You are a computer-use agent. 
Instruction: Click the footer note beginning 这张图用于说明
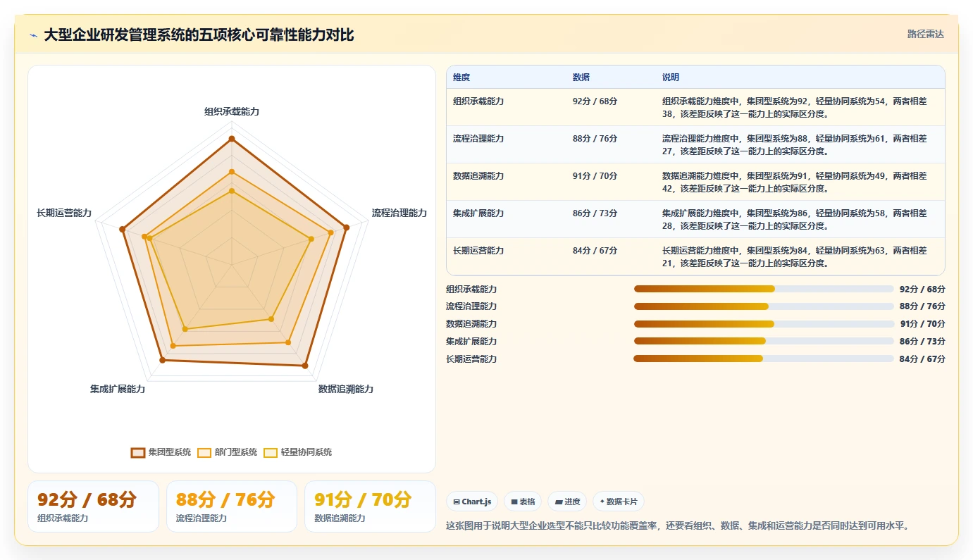[x=678, y=525]
